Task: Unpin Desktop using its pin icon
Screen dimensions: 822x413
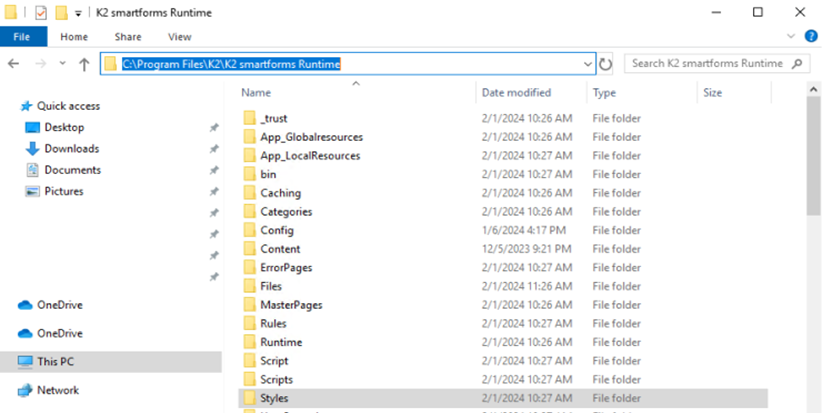Action: point(214,127)
